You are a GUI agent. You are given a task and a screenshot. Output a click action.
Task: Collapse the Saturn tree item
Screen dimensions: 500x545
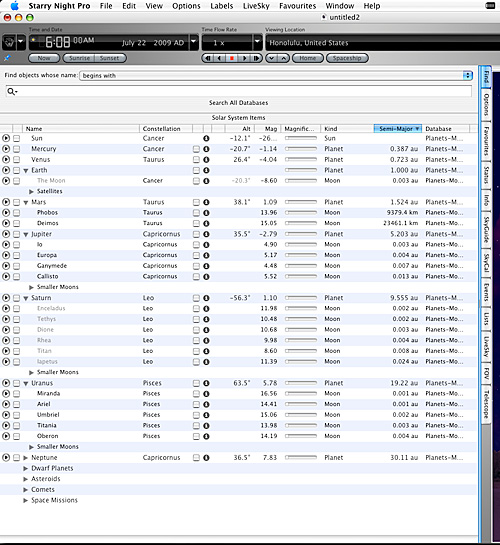pos(26,298)
